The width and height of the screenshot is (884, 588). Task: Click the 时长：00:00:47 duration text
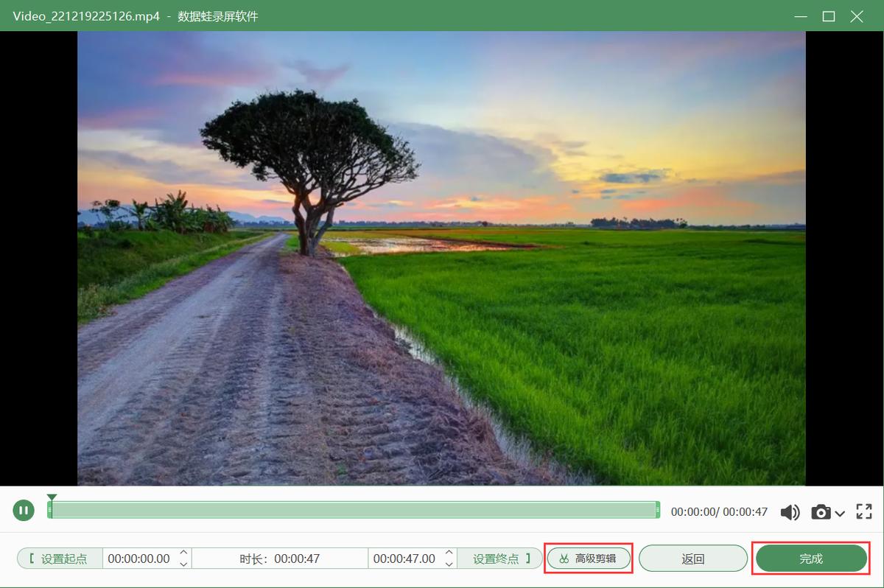tap(280, 559)
